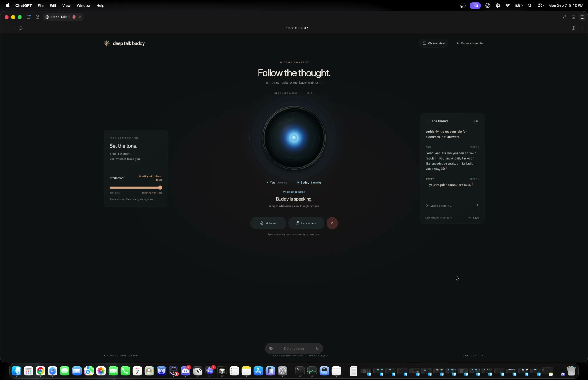The image size is (588, 380).
Task: Open Chrome from the Dock
Action: [x=41, y=371]
